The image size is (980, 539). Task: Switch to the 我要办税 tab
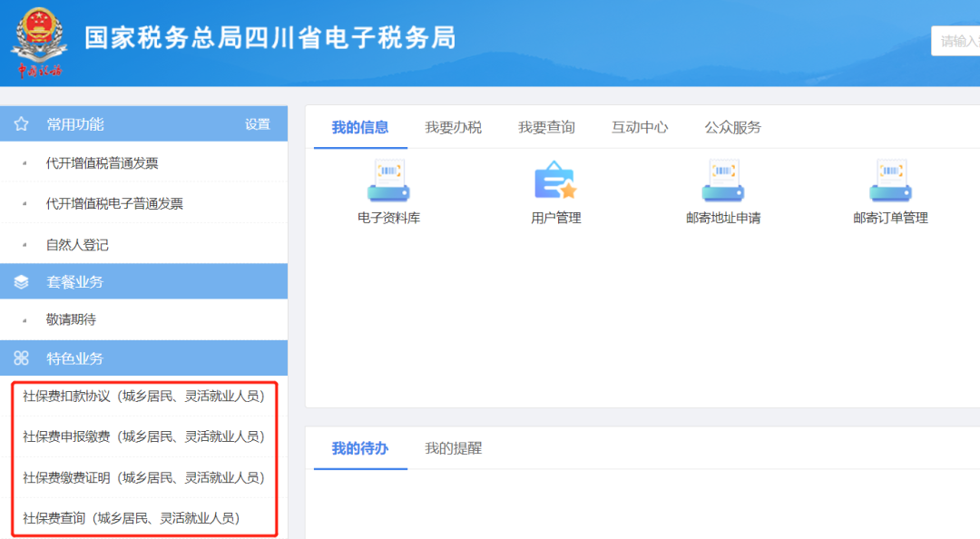click(x=453, y=128)
